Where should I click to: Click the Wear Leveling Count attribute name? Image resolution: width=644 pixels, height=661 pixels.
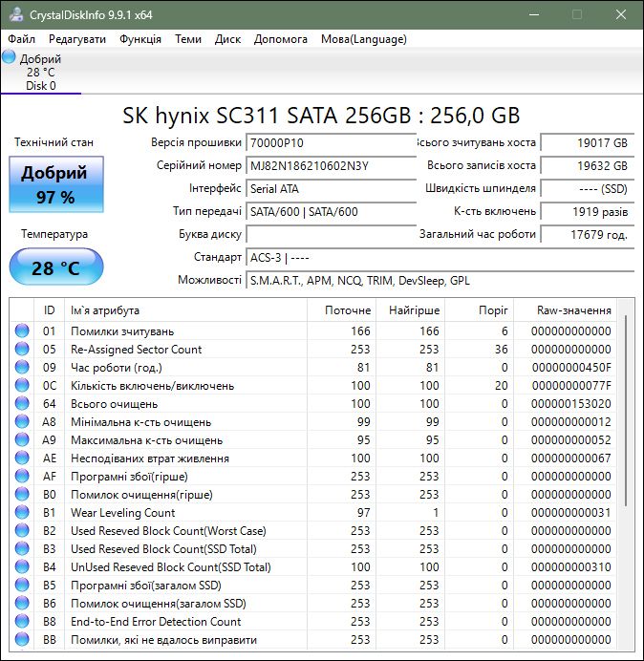tap(122, 513)
